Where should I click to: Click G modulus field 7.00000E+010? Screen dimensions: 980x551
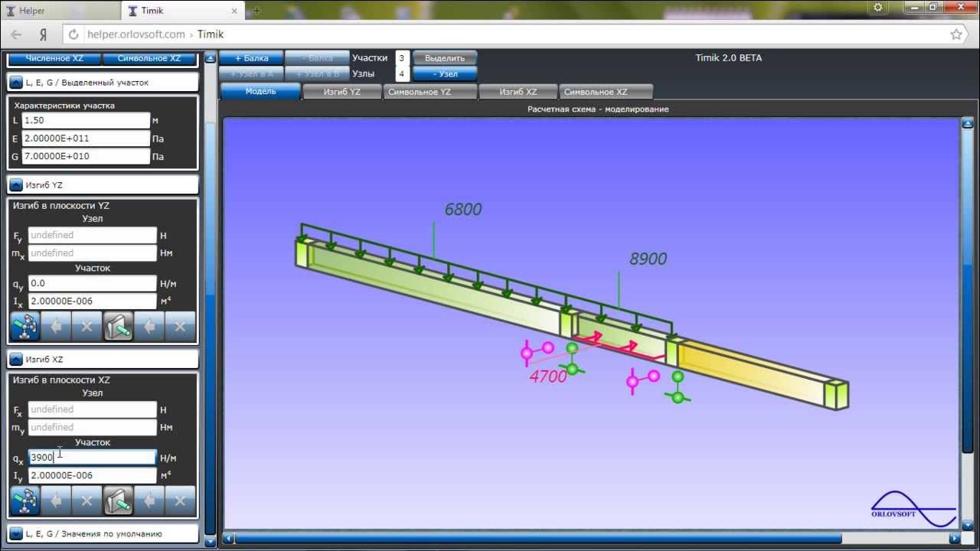(86, 156)
